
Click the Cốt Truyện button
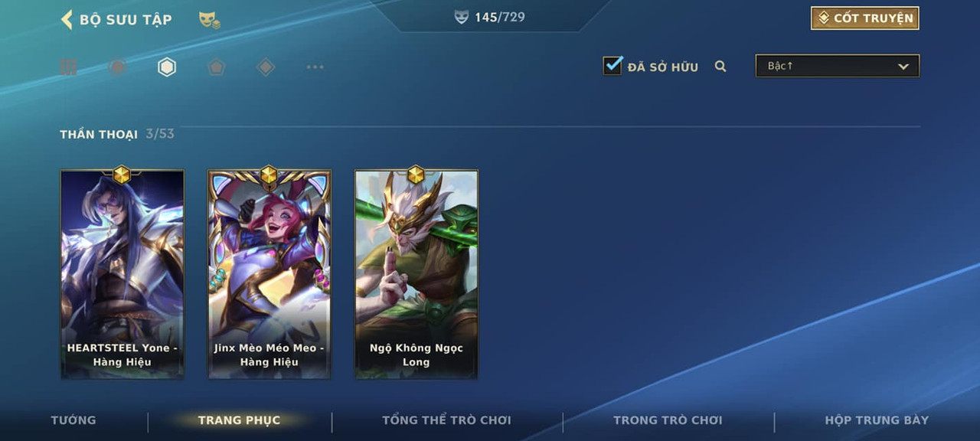[x=865, y=18]
